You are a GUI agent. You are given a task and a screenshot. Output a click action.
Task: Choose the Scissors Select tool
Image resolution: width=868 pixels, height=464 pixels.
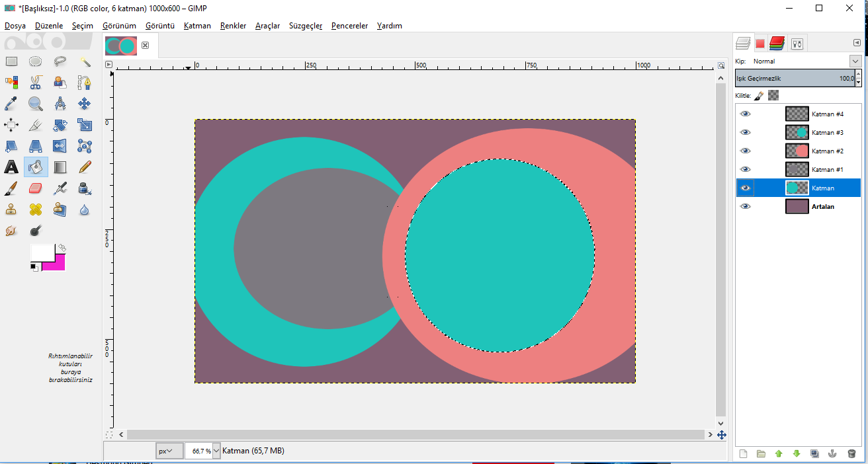point(36,83)
